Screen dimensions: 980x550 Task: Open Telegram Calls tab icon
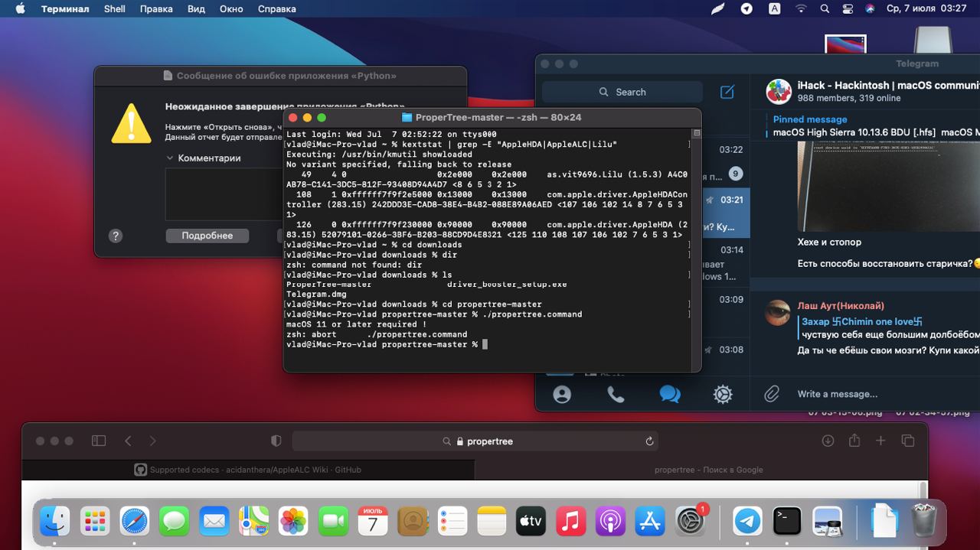pyautogui.click(x=616, y=394)
